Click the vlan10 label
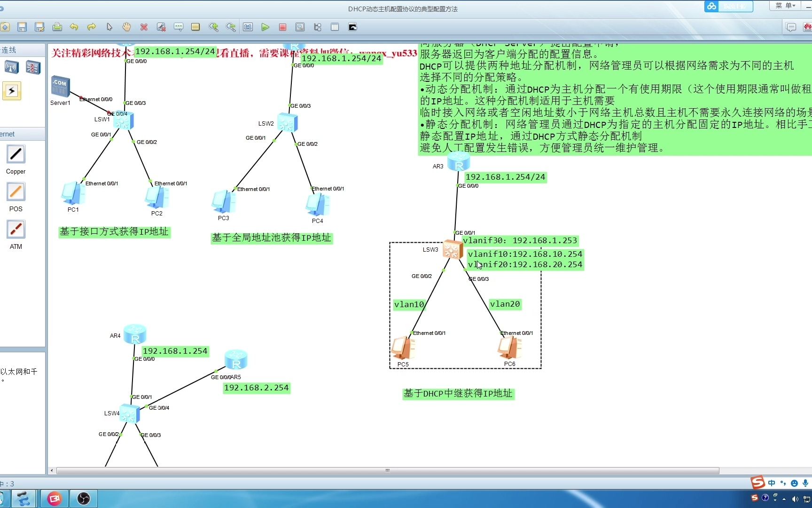This screenshot has width=812, height=508. 409,305
